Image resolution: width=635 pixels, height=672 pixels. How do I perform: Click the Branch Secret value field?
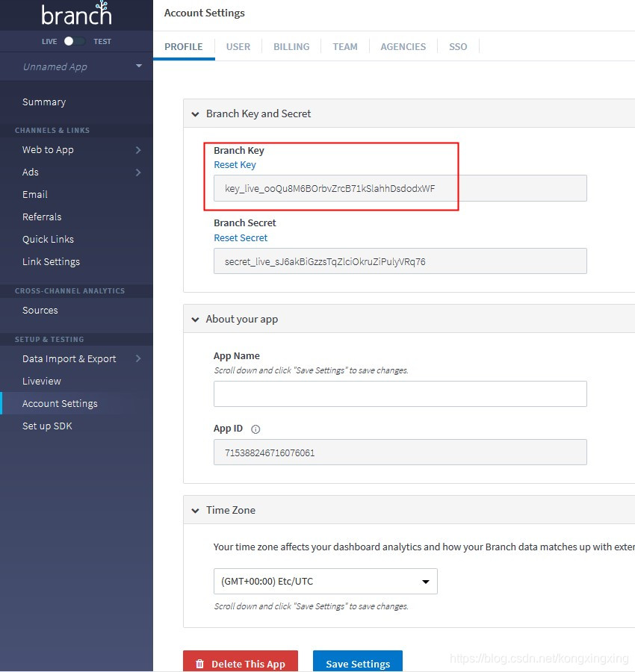point(400,261)
